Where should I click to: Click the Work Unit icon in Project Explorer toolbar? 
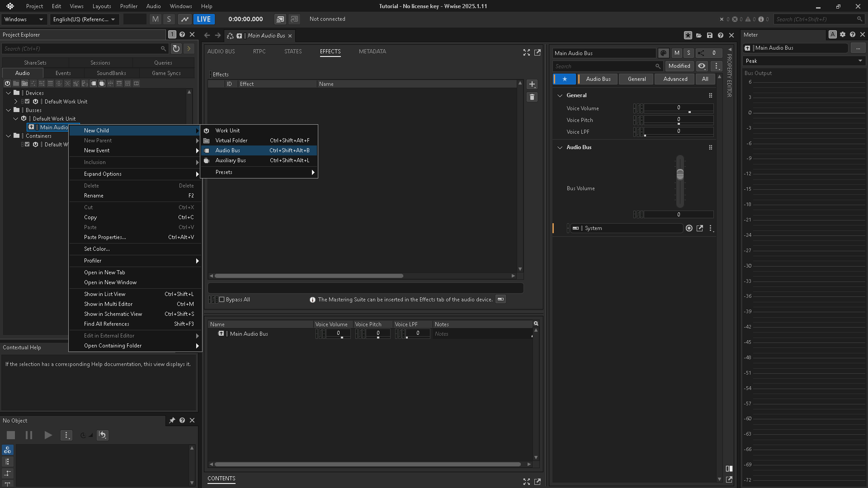coord(7,83)
